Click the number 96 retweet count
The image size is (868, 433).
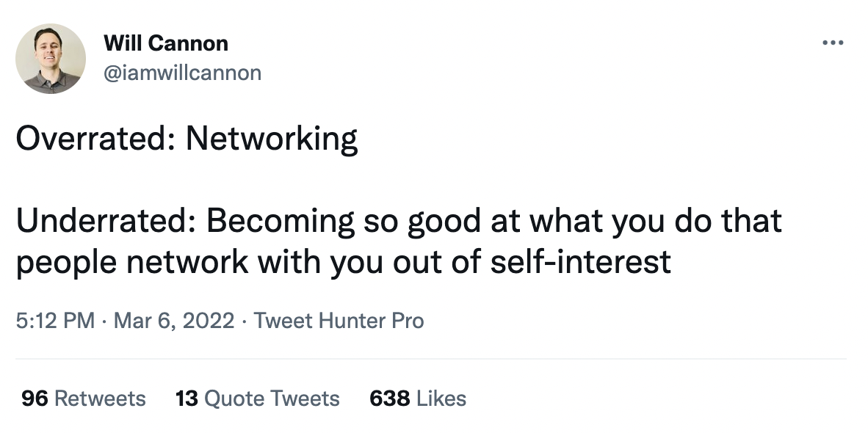click(x=34, y=399)
